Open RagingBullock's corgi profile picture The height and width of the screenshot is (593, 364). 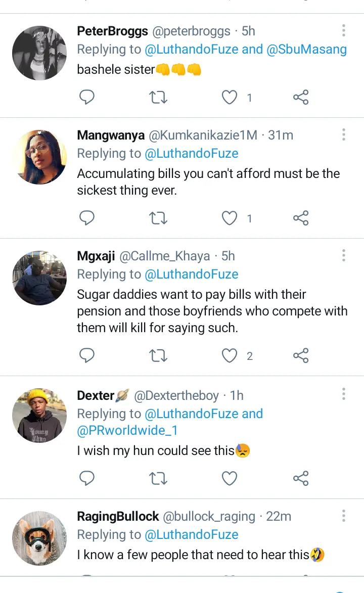[39, 538]
